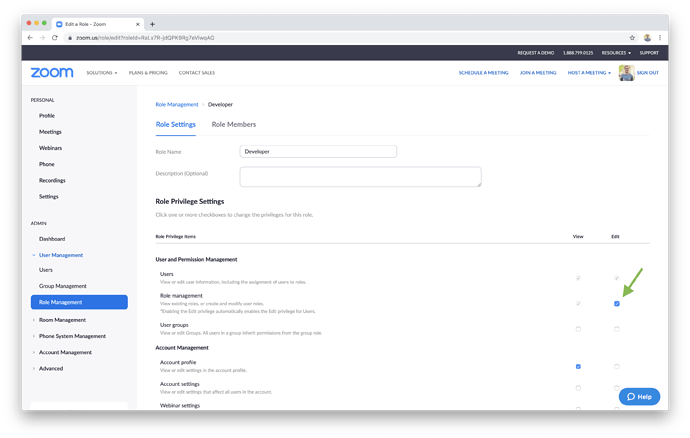This screenshot has height=438, width=690.
Task: Open the browser three-dot menu
Action: (660, 38)
